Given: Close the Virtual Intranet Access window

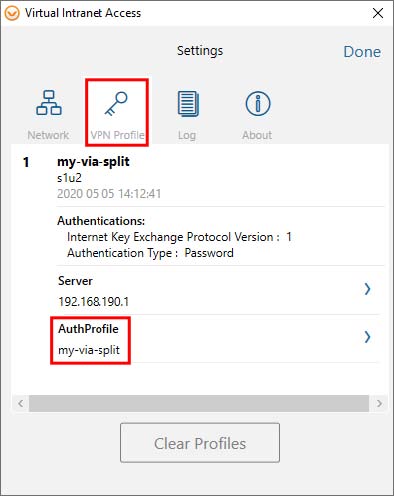Looking at the screenshot, I should click(x=378, y=13).
